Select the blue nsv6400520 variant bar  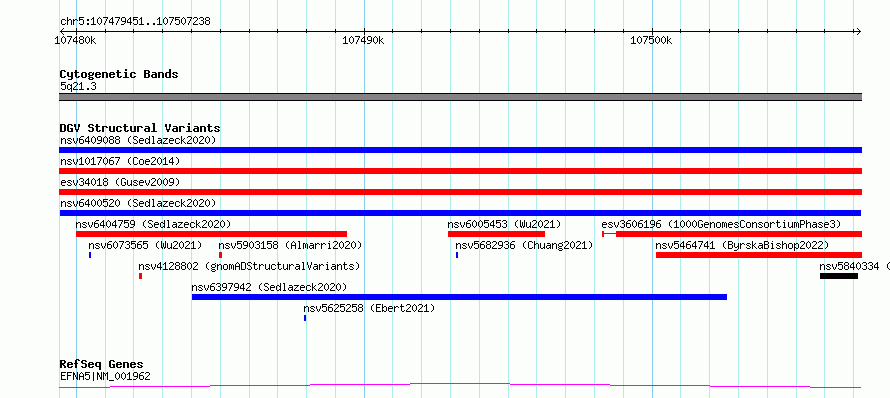[x=460, y=213]
